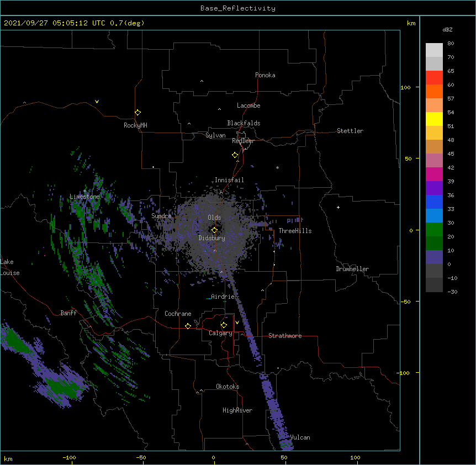Click the white plus marker north of Drumheller
This screenshot has width=476, height=465.
[x=338, y=207]
